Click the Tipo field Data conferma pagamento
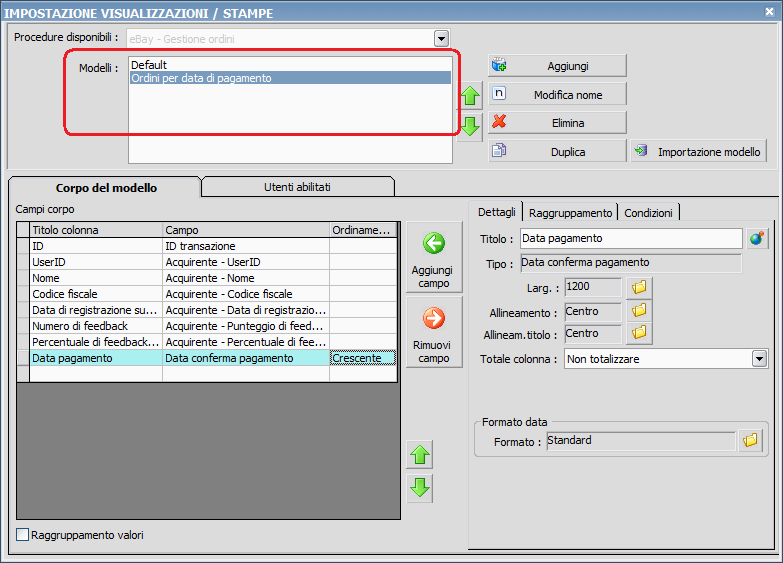 pos(631,263)
